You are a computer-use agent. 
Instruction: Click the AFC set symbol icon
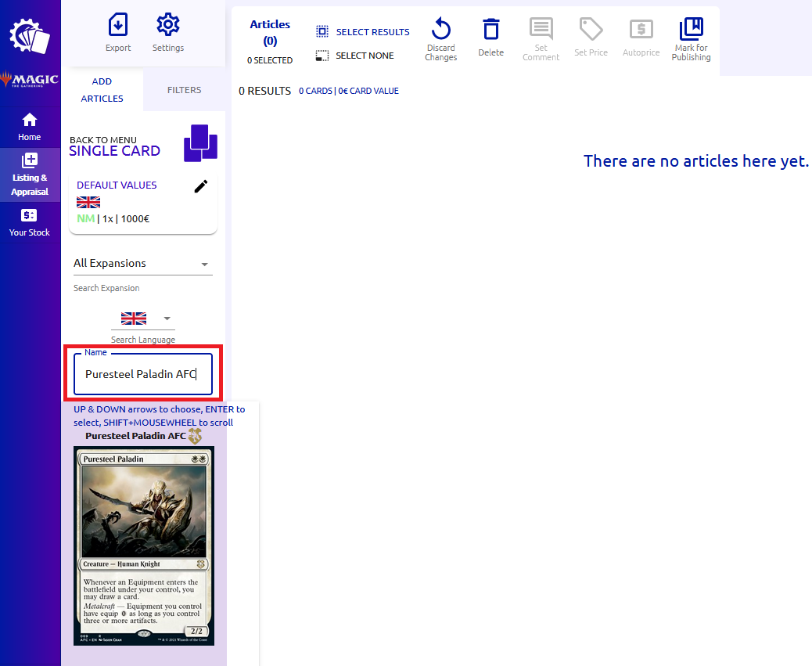195,436
